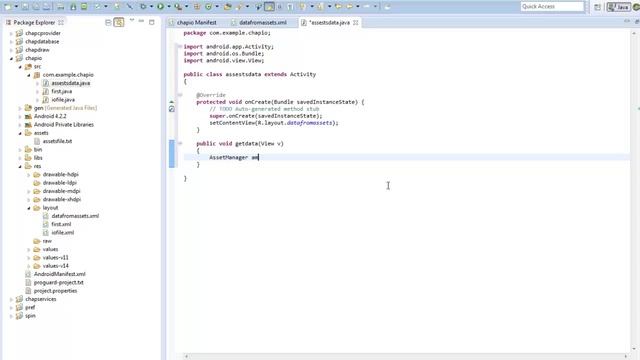The height and width of the screenshot is (360, 640).
Task: Close the assestsdata.java editor tab
Action: (356, 22)
